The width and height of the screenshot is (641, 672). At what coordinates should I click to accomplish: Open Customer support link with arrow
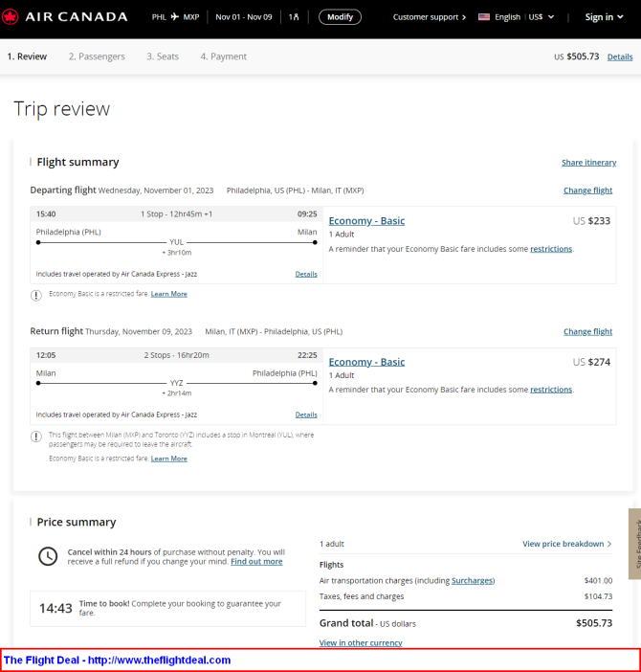[x=430, y=17]
